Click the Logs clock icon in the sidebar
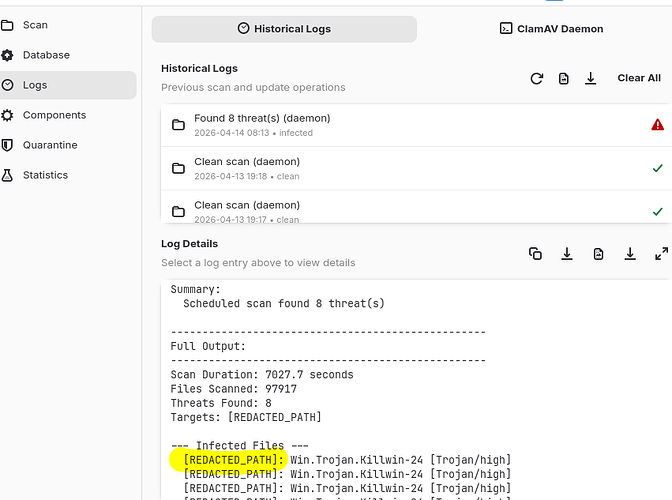Viewport: 672px width, 500px height. [x=7, y=85]
